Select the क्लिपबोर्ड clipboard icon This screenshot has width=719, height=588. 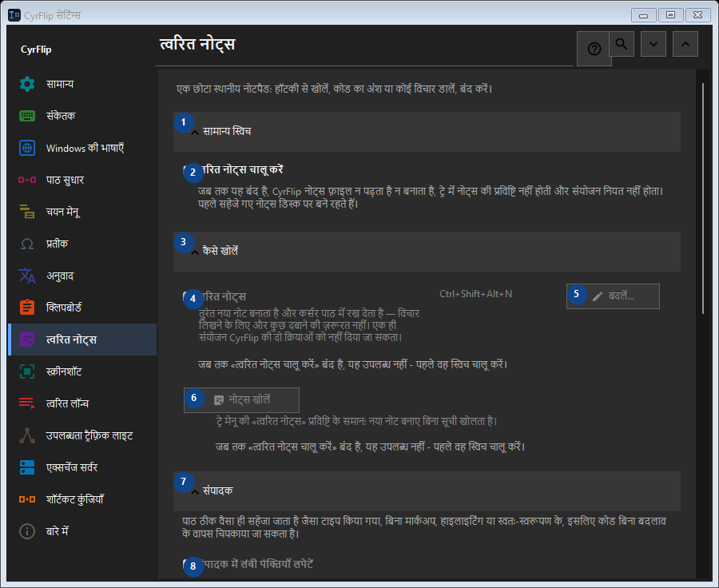pyautogui.click(x=27, y=308)
